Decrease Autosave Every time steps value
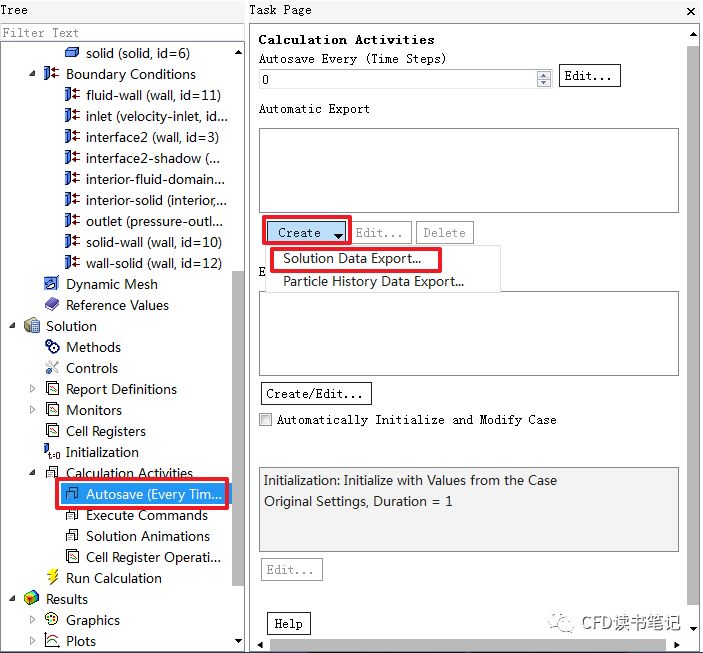Viewport: 703px width, 653px height. (543, 83)
